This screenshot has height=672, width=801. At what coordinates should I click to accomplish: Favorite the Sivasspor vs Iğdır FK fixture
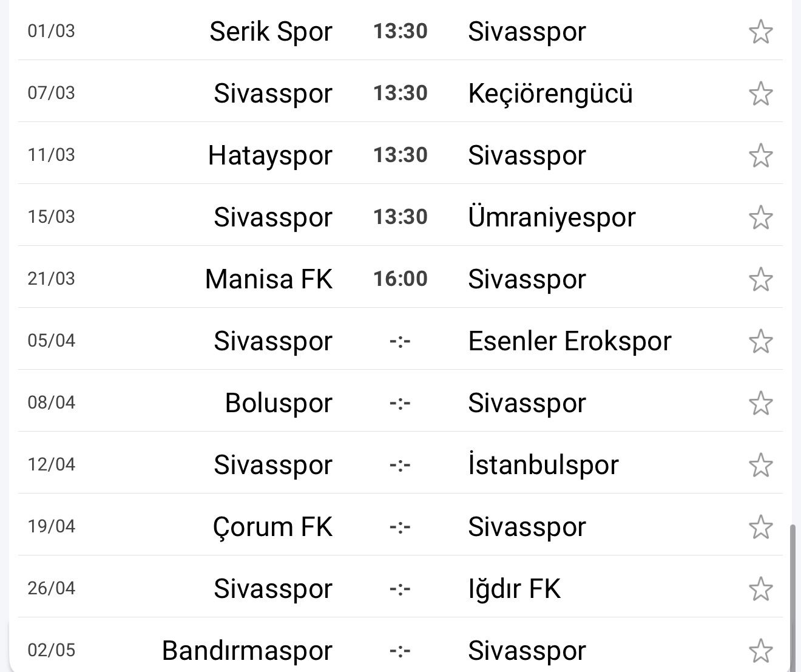[760, 589]
